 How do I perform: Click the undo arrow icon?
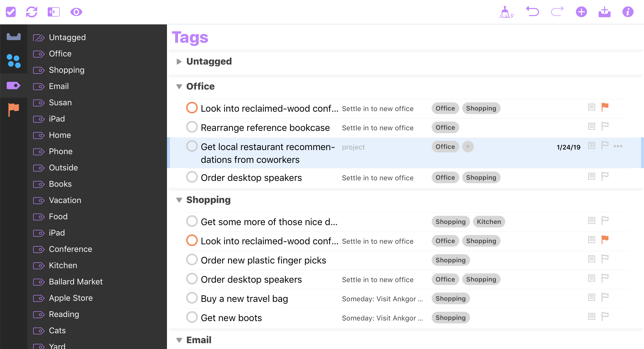point(532,12)
